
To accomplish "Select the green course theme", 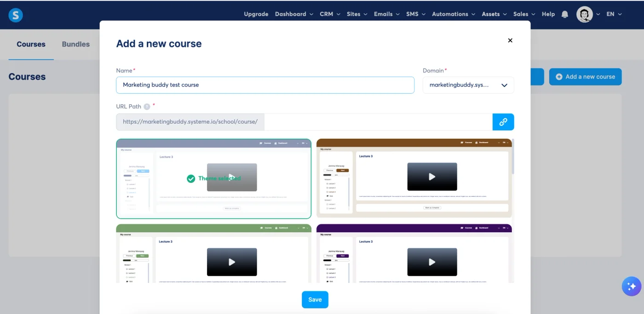I will [x=213, y=255].
